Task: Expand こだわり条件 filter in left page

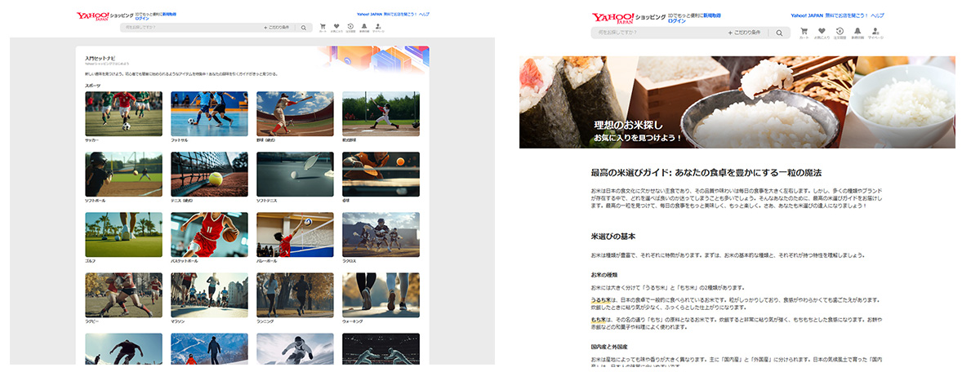Action: click(x=278, y=28)
